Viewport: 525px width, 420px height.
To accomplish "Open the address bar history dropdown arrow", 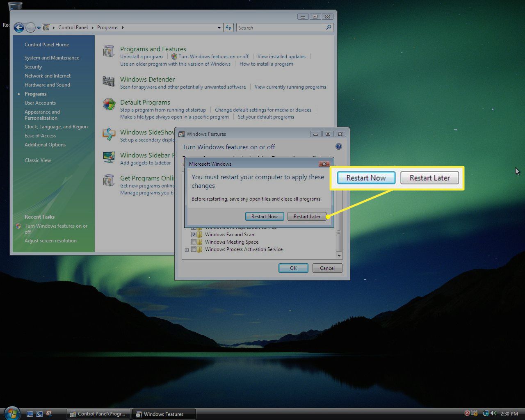I will pyautogui.click(x=219, y=28).
